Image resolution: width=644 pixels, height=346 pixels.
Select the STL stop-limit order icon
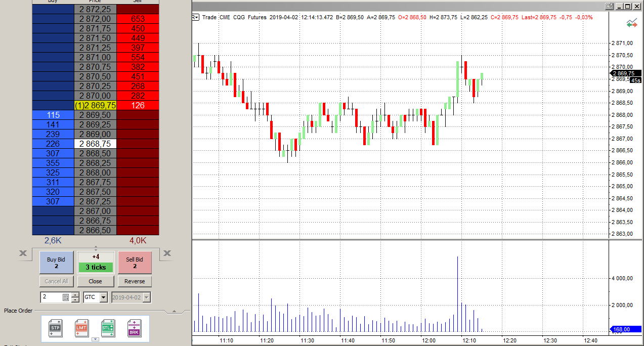[x=108, y=328]
